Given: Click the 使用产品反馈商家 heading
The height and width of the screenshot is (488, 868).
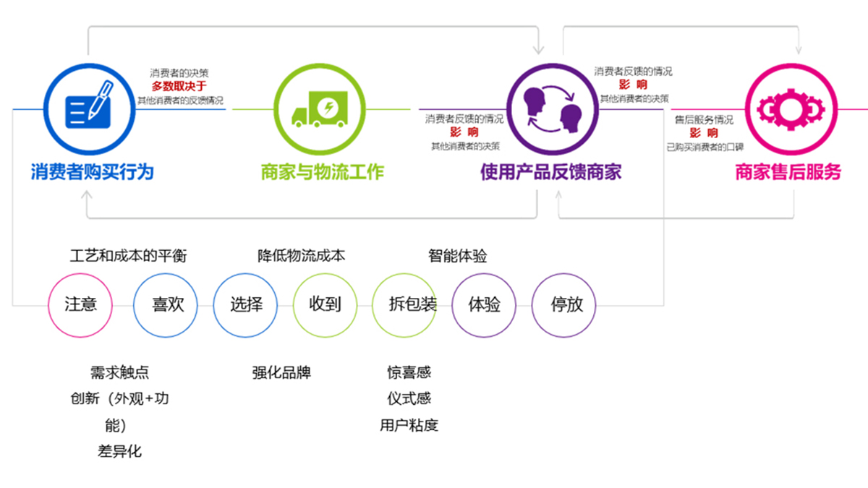Looking at the screenshot, I should point(551,172).
